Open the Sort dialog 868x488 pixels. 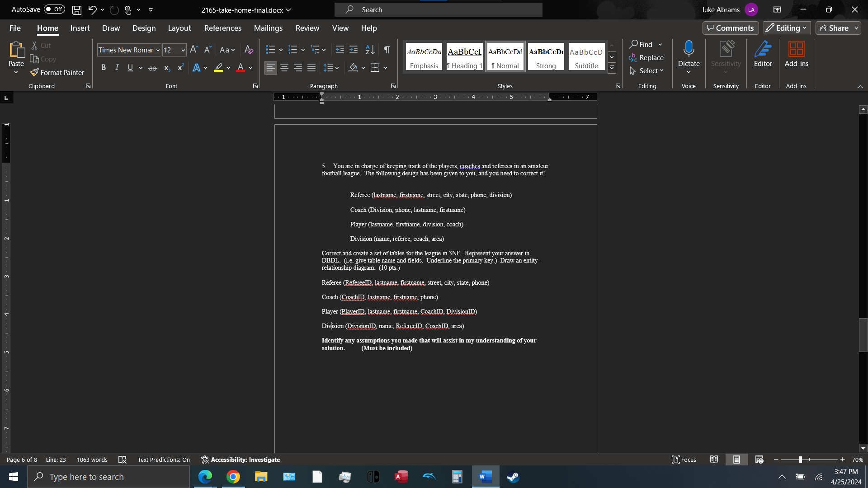[370, 50]
